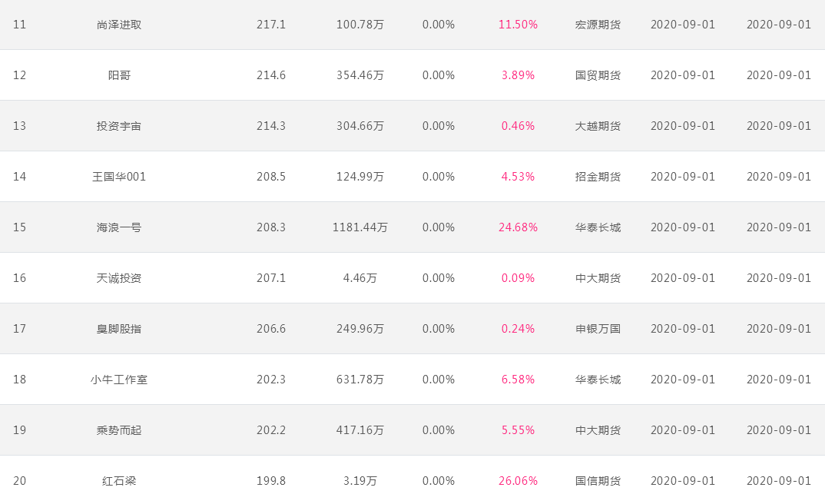Click the 26.06% value in row 20

[x=518, y=481]
